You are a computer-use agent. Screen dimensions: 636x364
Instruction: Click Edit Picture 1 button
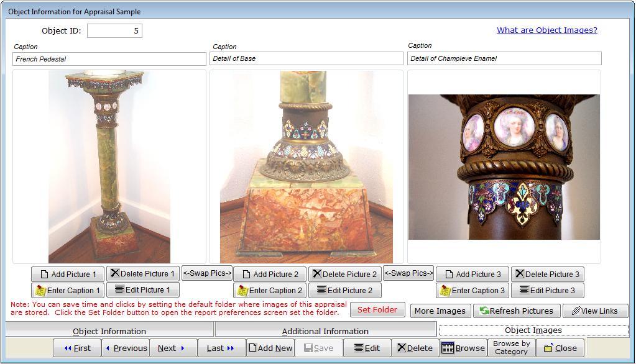coord(143,290)
